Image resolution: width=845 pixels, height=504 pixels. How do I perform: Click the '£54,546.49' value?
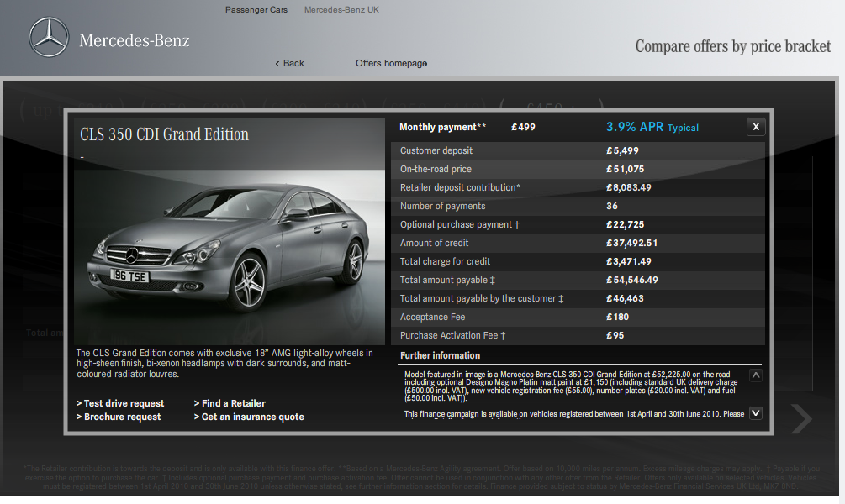coord(631,280)
